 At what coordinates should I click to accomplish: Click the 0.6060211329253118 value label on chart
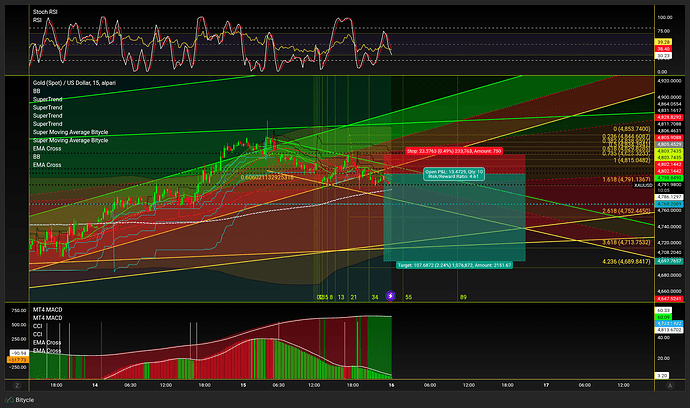267,177
